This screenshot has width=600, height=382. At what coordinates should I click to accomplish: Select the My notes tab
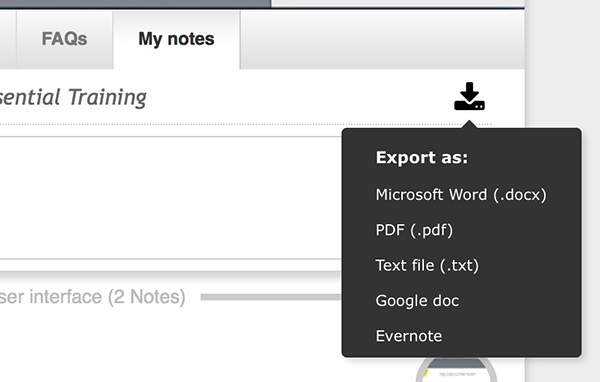pos(176,39)
